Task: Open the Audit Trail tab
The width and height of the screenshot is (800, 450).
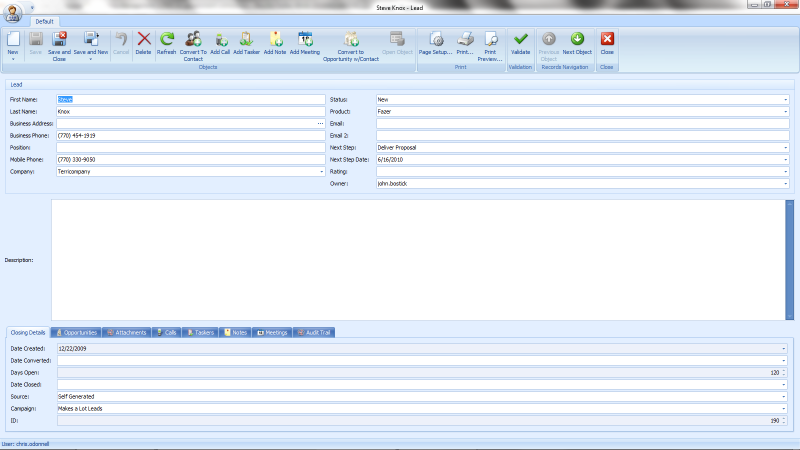Action: pyautogui.click(x=314, y=332)
